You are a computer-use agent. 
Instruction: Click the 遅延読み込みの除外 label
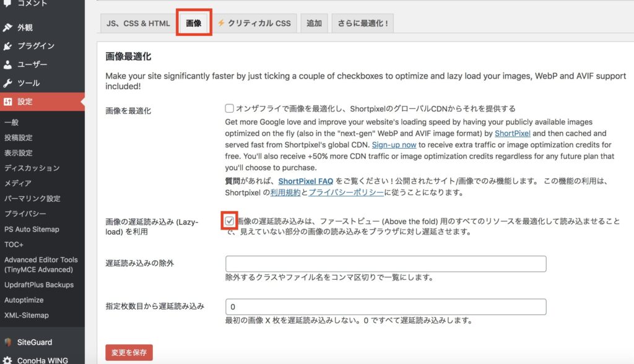click(139, 263)
